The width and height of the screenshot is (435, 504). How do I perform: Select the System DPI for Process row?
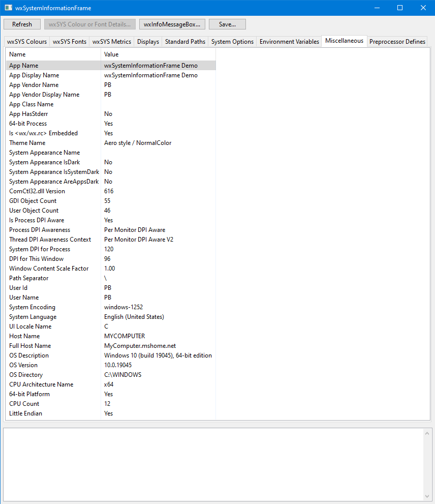click(x=111, y=249)
